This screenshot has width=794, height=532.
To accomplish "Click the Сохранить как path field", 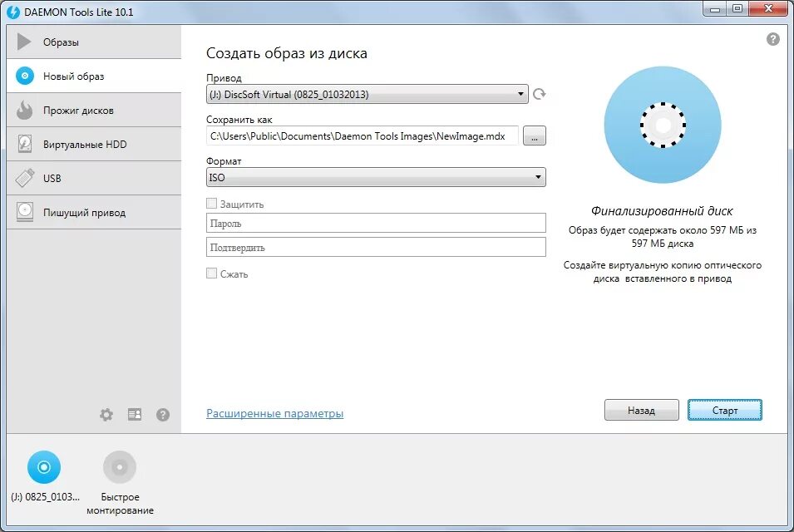I will tap(362, 135).
